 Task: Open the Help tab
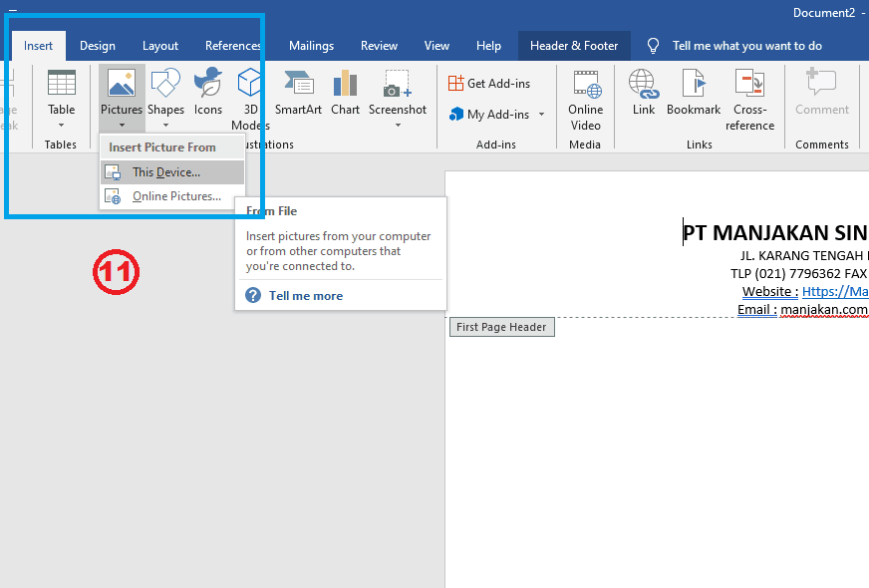pos(488,46)
